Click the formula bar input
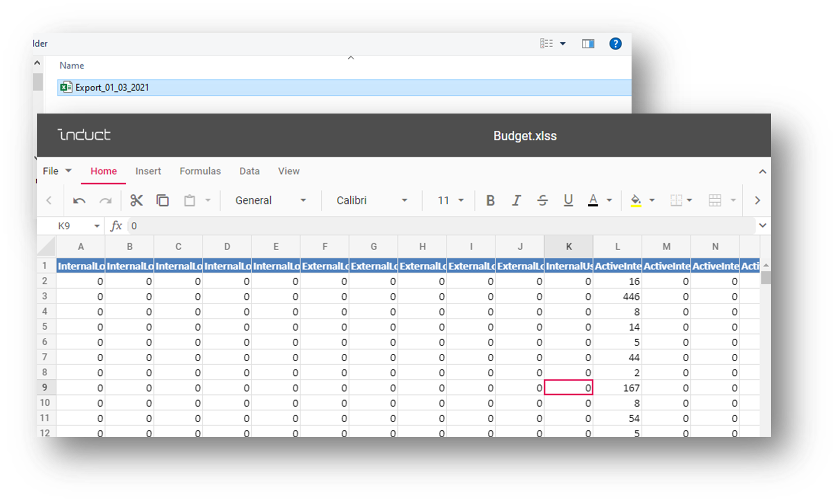 pyautogui.click(x=441, y=226)
